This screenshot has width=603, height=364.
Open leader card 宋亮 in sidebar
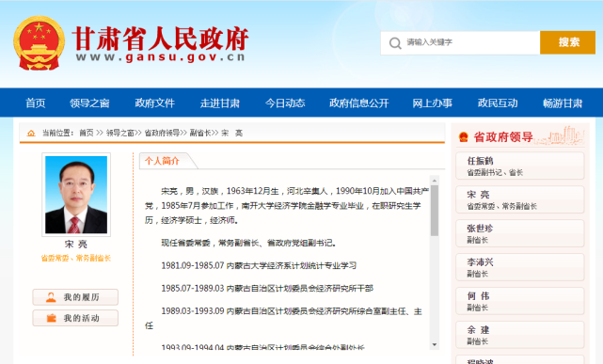coord(520,199)
